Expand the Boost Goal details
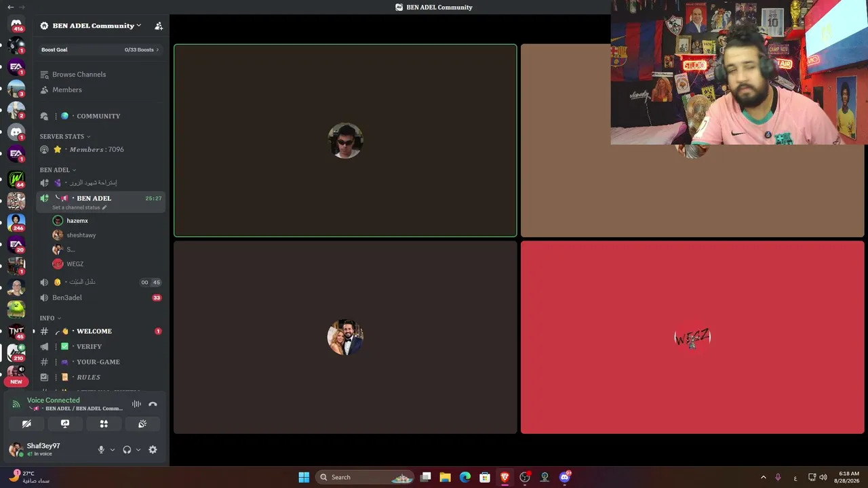Image resolution: width=868 pixels, height=488 pixels. [100, 49]
